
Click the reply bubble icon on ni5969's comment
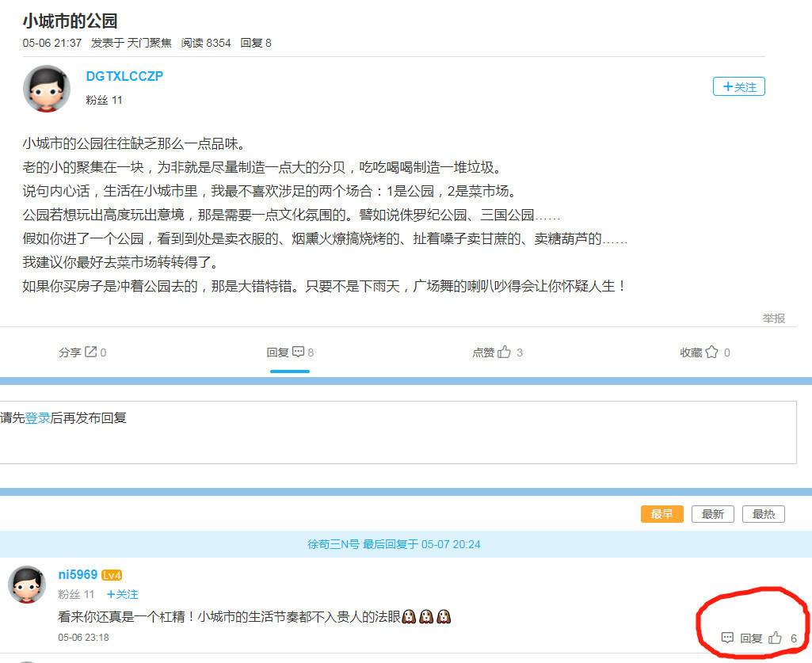pyautogui.click(x=727, y=638)
